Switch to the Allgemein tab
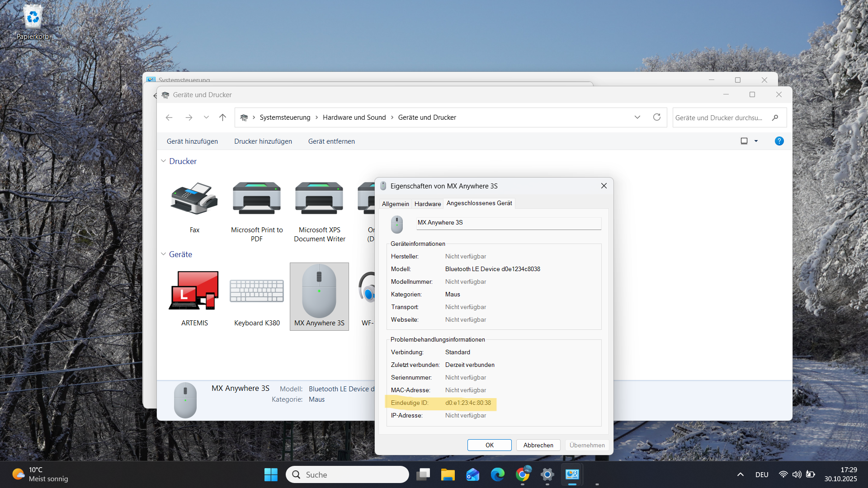 pos(395,204)
